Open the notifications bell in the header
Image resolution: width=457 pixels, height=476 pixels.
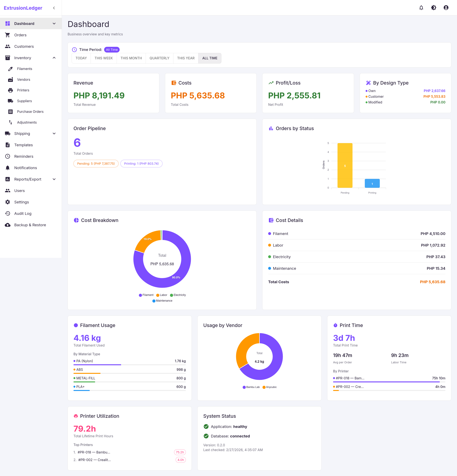421,8
